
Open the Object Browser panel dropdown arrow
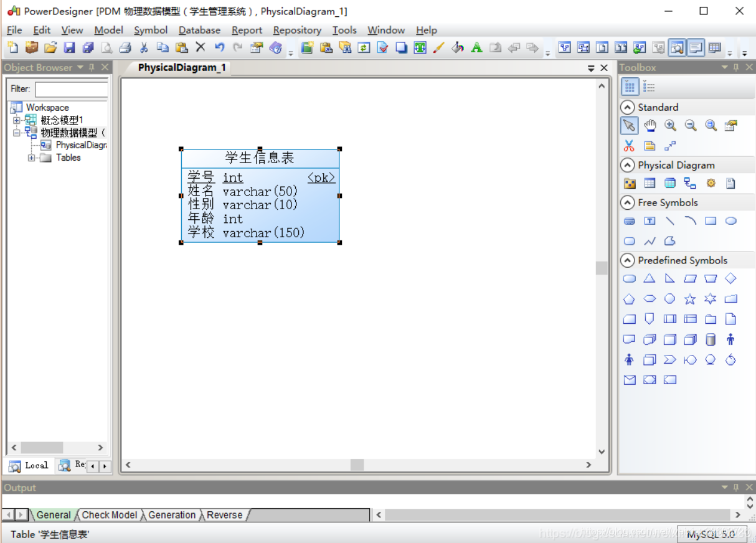tap(80, 67)
